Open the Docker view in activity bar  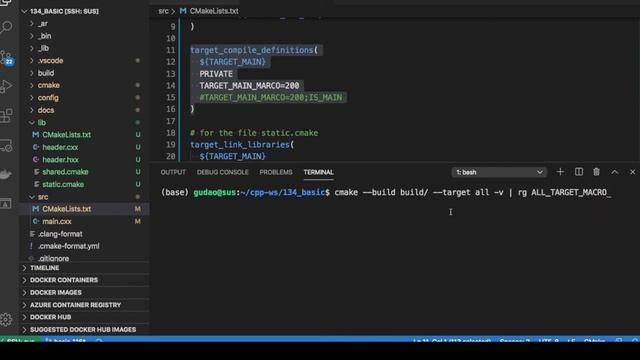point(7,174)
